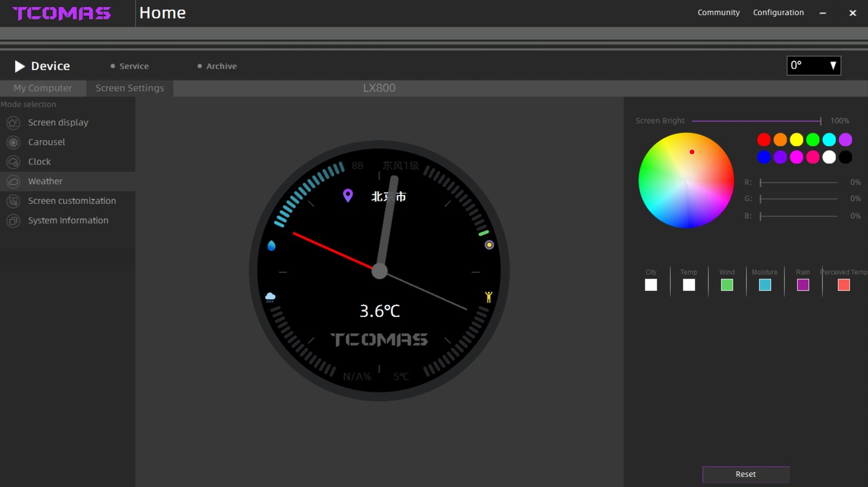Open Screen customization via its icon
Image resolution: width=868 pixels, height=487 pixels.
click(13, 201)
